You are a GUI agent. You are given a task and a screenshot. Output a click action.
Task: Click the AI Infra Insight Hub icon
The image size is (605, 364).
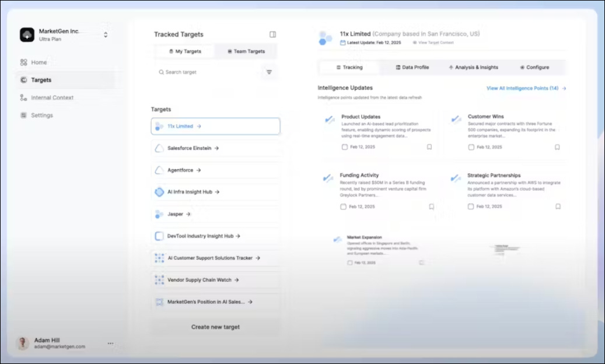159,192
